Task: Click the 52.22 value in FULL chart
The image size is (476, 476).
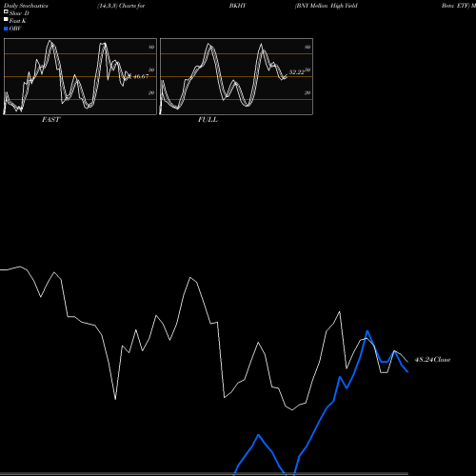Action: pos(297,72)
